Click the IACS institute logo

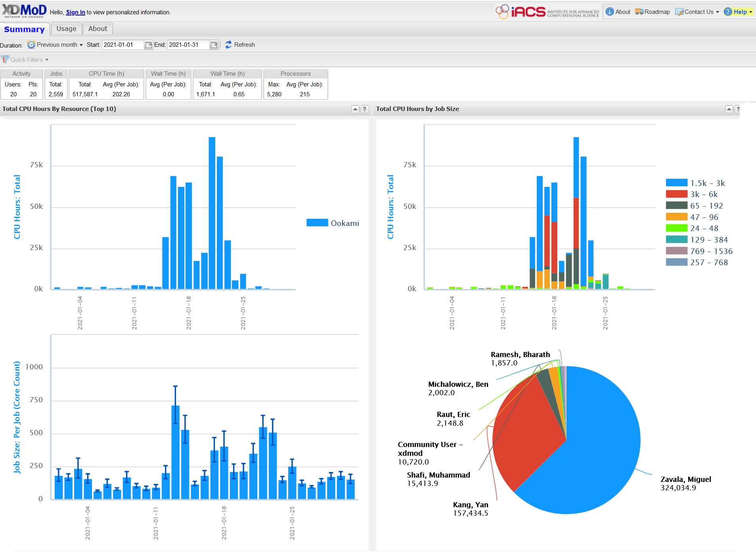547,12
